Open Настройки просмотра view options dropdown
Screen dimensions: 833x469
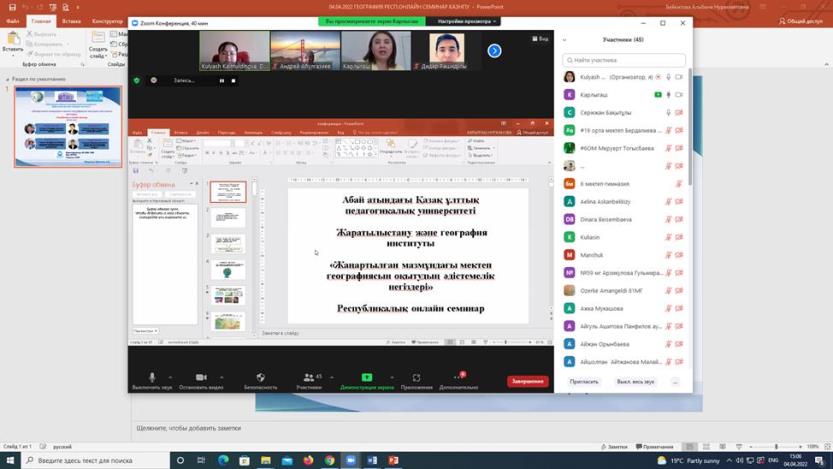pyautogui.click(x=467, y=21)
